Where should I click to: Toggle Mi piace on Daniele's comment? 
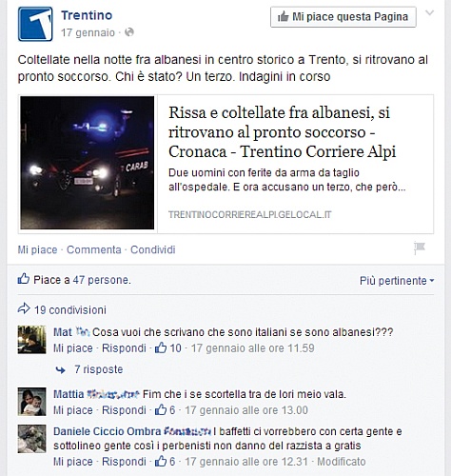tap(73, 462)
